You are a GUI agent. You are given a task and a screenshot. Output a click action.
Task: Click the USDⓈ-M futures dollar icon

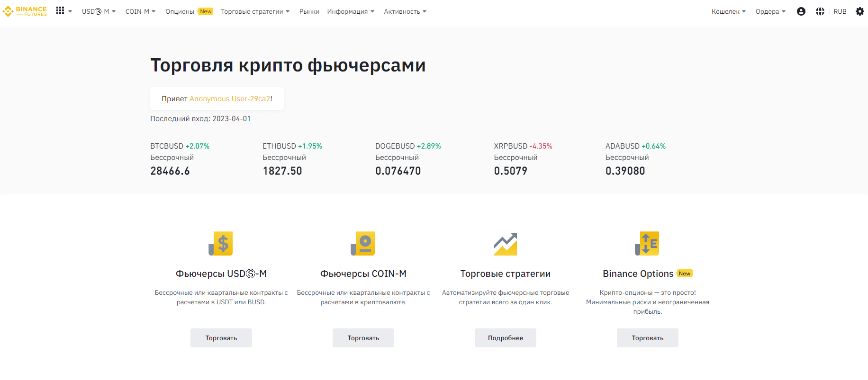pos(221,244)
